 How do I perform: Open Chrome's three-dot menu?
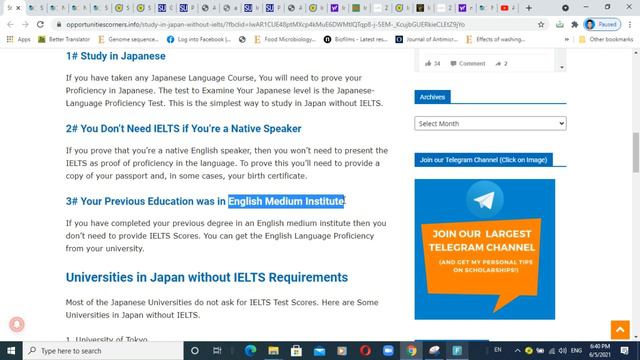[630, 24]
